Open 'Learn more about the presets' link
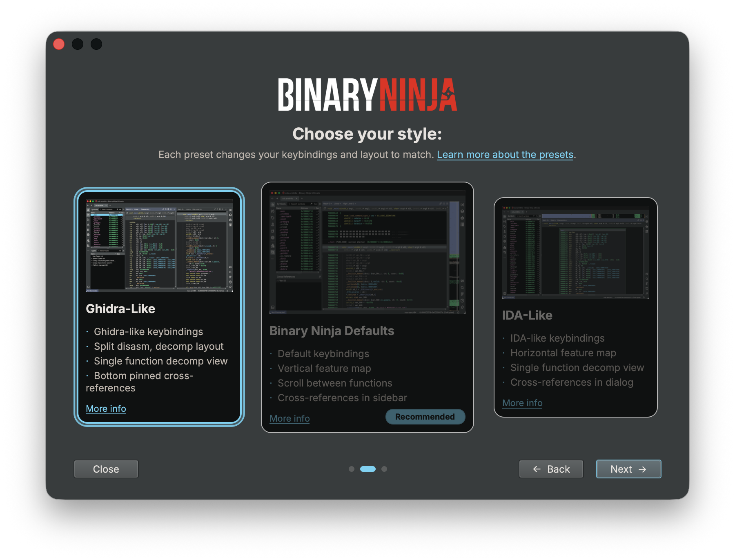Viewport: 735px width, 560px height. click(505, 155)
